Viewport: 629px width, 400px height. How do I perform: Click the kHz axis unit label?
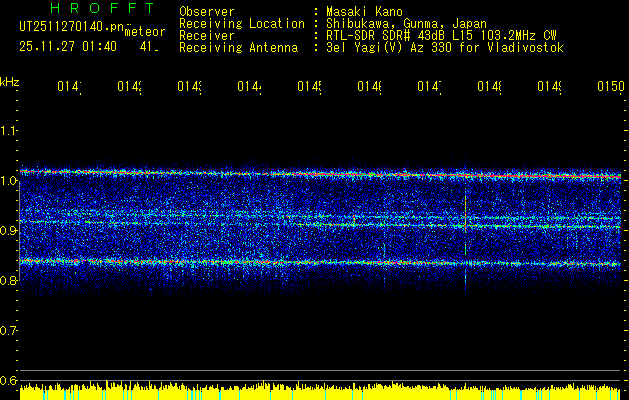(10, 81)
